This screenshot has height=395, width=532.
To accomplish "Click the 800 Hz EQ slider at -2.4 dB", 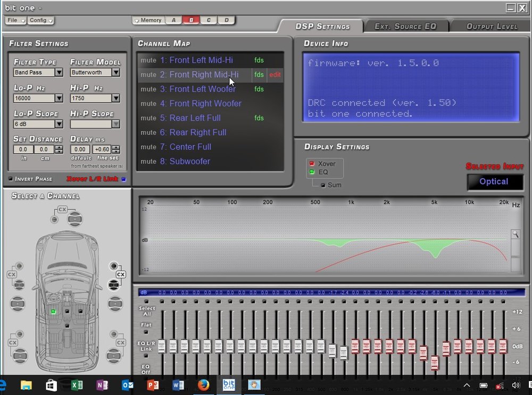I will (x=344, y=352).
